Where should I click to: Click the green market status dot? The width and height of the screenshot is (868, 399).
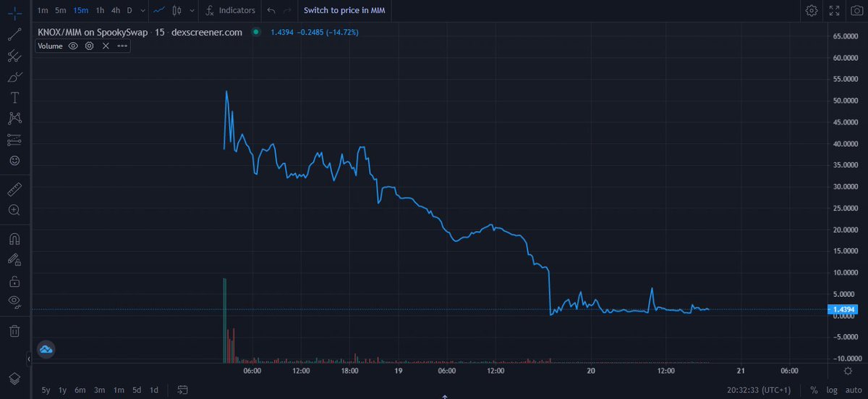(x=256, y=32)
